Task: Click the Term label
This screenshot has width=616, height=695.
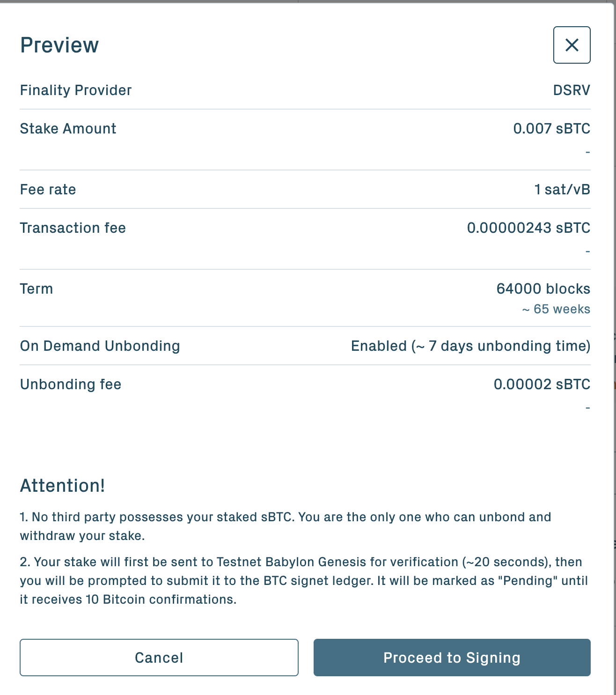Action: coord(36,288)
